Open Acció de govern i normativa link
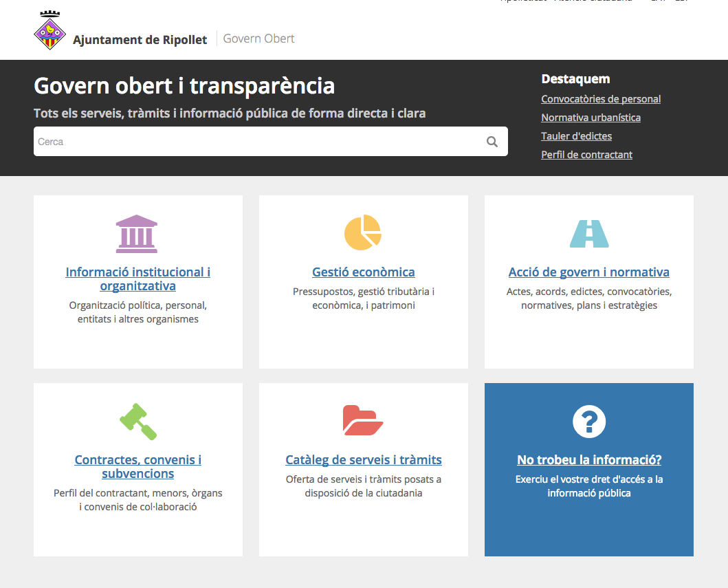Screen dimensions: 728x588 pos(589,272)
